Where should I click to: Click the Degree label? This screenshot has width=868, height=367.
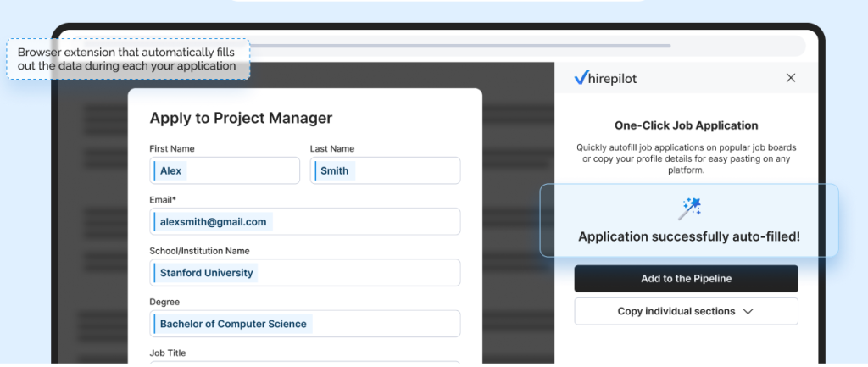164,302
